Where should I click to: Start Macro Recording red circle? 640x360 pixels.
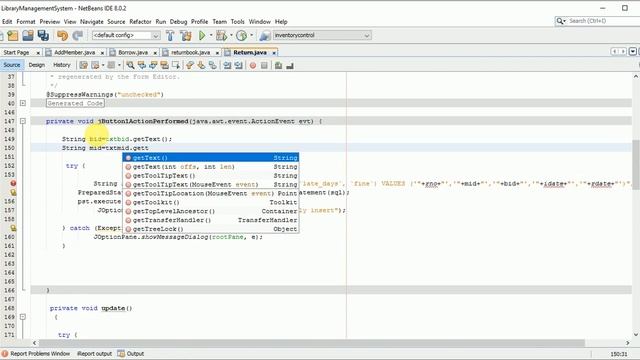(x=253, y=65)
